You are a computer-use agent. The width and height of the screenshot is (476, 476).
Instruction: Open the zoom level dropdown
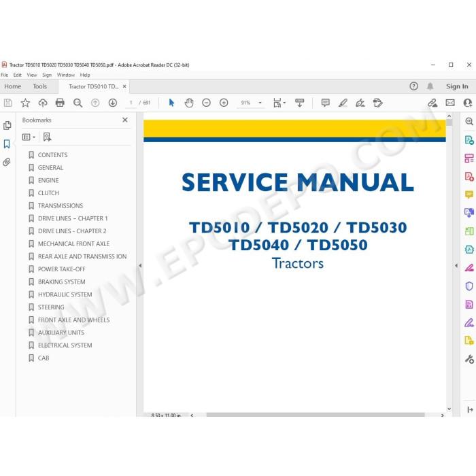[x=260, y=103]
